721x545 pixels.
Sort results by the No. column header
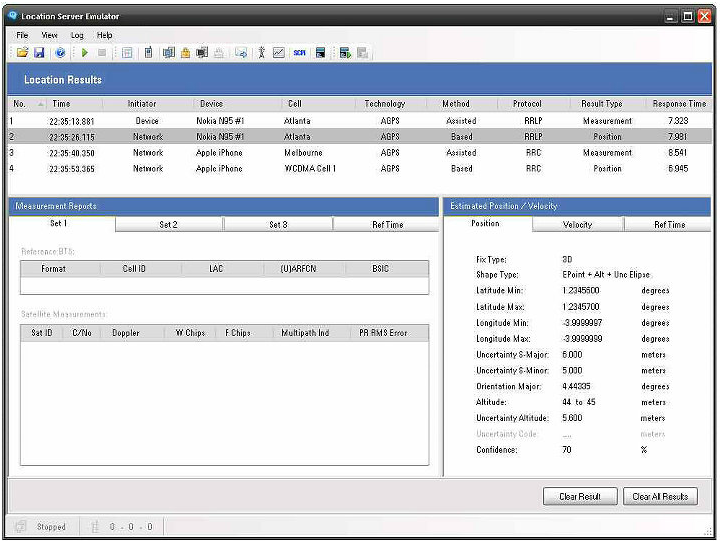coord(28,104)
